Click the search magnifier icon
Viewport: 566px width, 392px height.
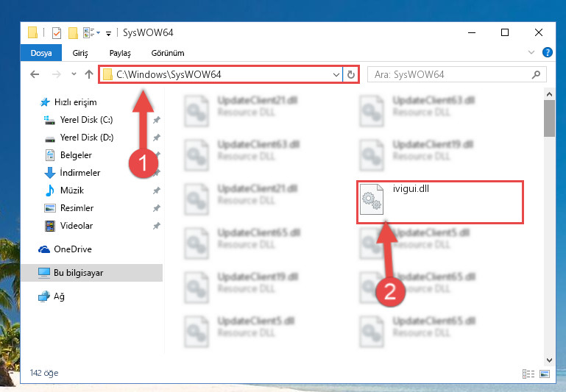(536, 75)
